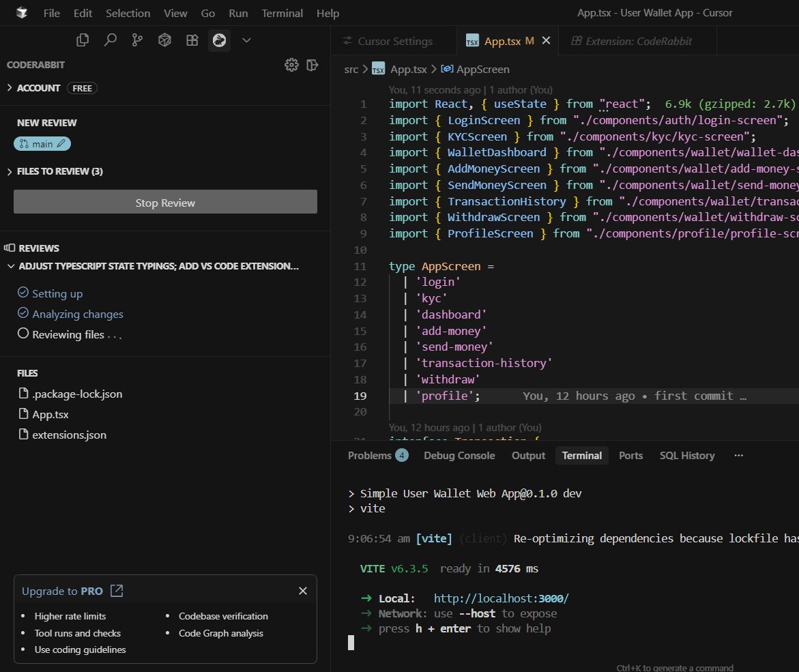
Task: Open the File menu
Action: point(51,13)
